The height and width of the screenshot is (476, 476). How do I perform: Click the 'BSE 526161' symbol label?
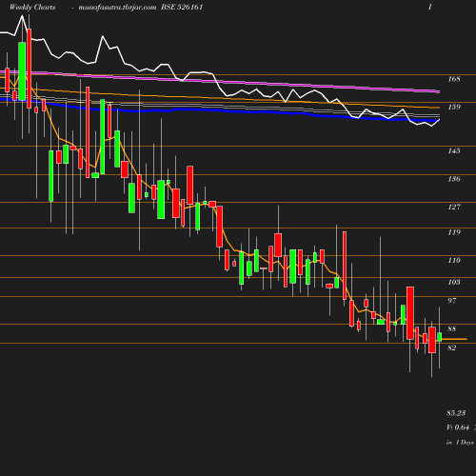point(182,7)
